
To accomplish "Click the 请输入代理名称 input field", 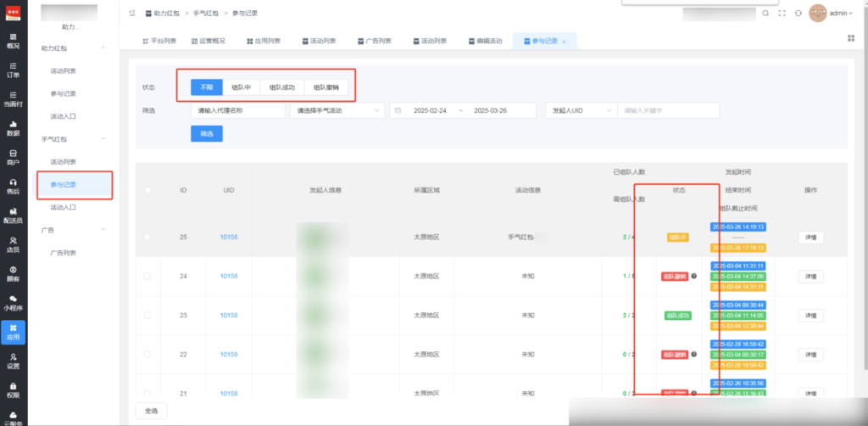I will coord(238,110).
